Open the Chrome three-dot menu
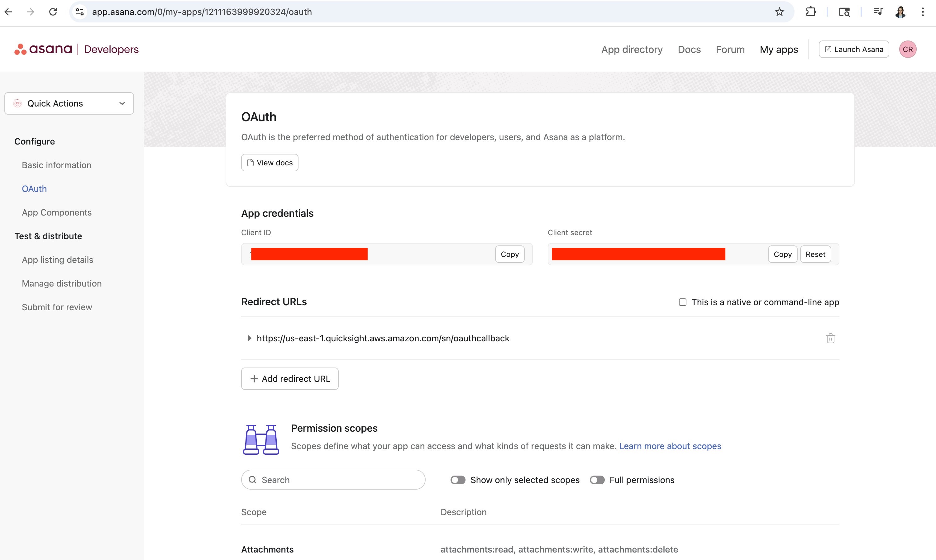The width and height of the screenshot is (936, 560). tap(922, 12)
